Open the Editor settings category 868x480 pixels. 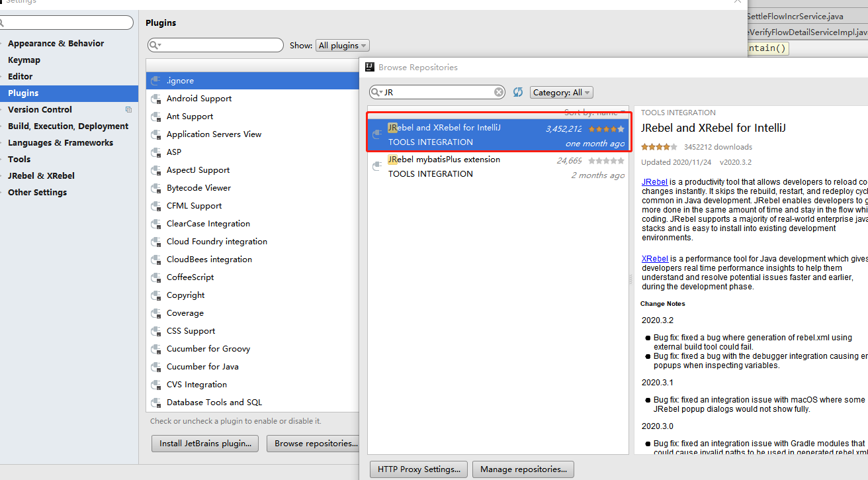pyautogui.click(x=21, y=77)
